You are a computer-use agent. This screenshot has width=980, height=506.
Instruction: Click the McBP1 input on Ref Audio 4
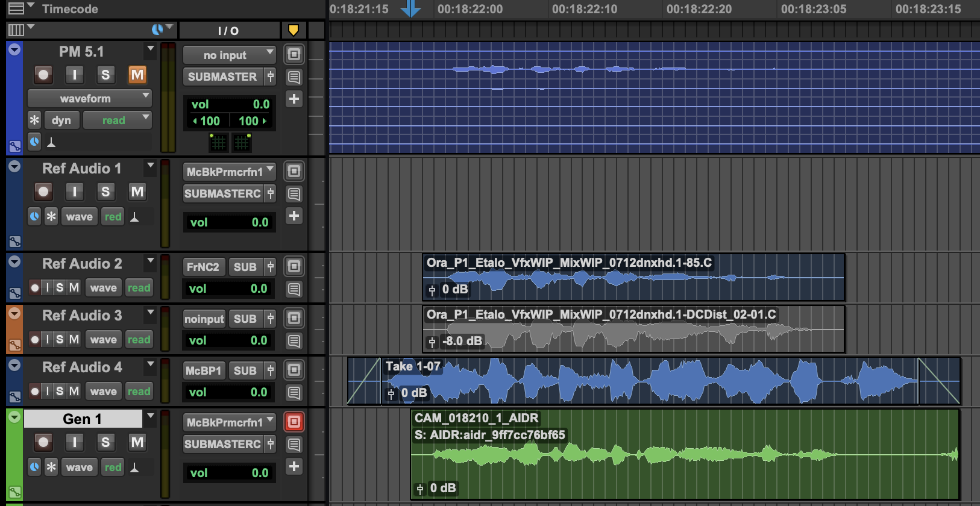[203, 370]
